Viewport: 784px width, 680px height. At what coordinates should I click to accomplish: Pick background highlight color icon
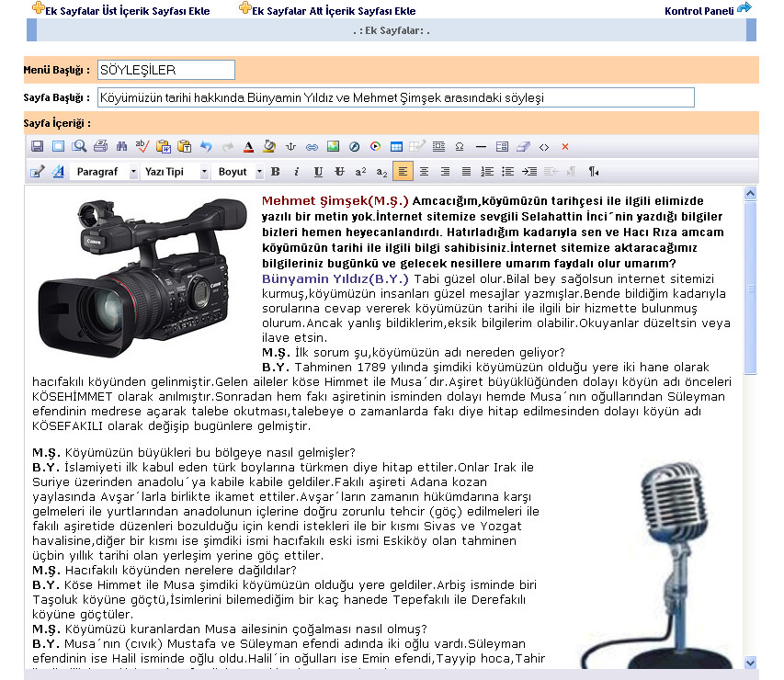[269, 146]
